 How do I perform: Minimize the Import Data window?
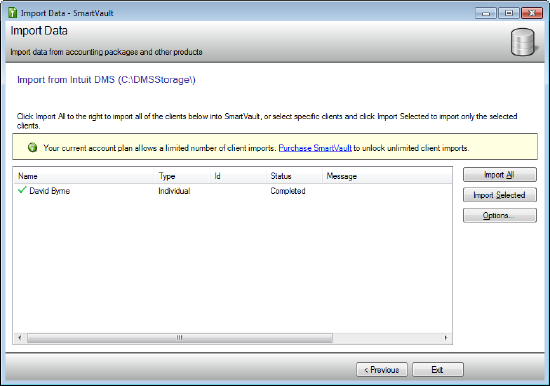point(486,13)
